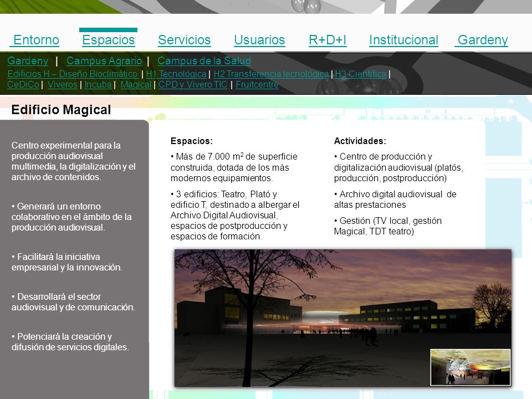Screen dimensions: 532x399
Task: Go to Campus de la Salud
Action: pyautogui.click(x=204, y=61)
